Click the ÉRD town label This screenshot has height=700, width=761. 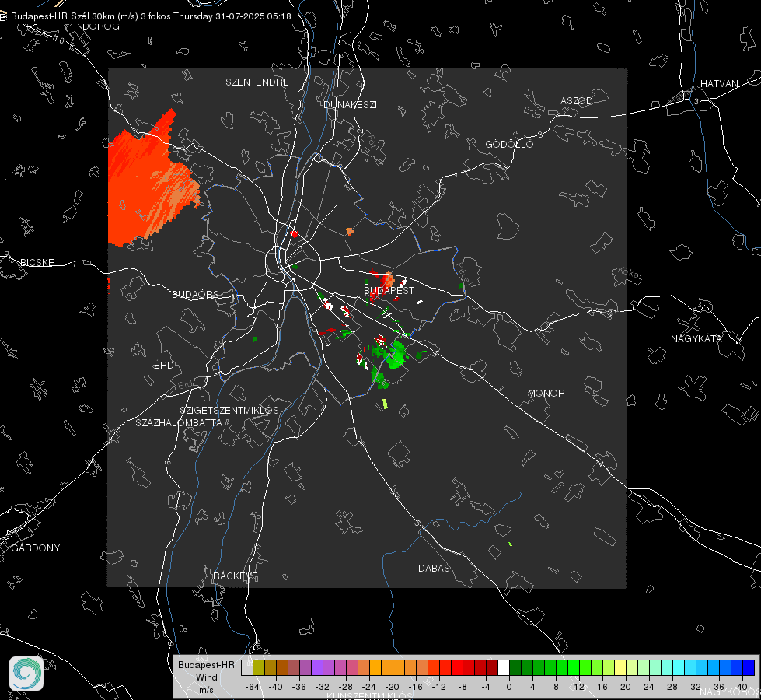(x=163, y=366)
